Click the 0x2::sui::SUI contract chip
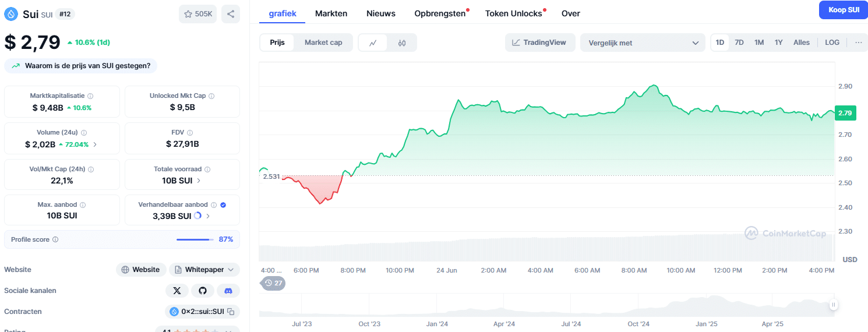Screen dimensions: 868x332 point(202,312)
